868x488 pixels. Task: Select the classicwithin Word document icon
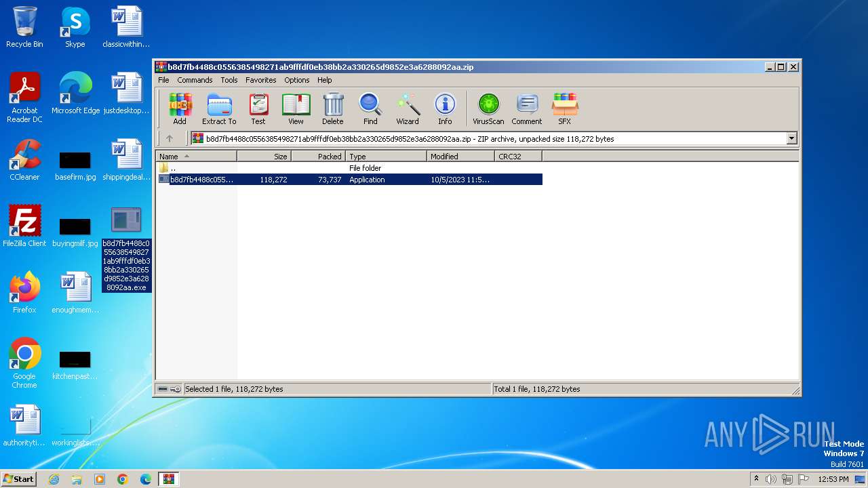[x=126, y=27]
